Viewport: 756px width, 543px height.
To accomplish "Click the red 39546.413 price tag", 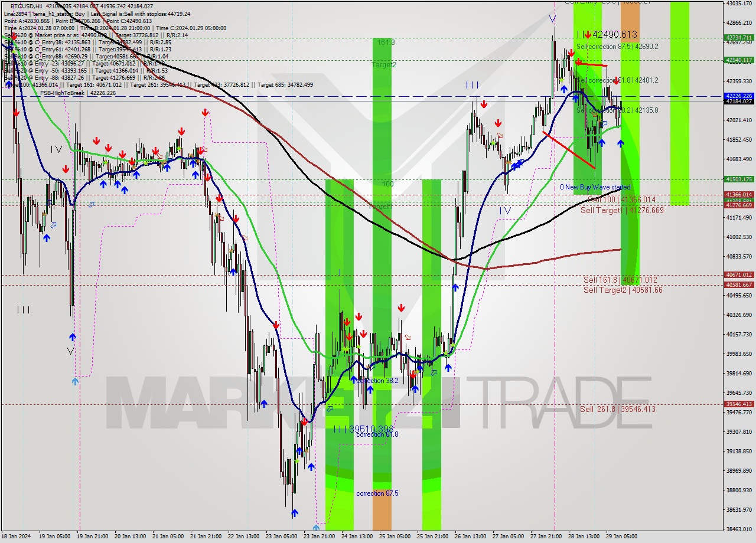I will tap(738, 404).
